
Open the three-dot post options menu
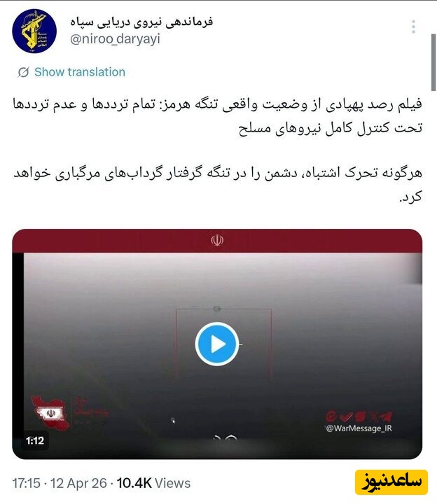tap(413, 27)
